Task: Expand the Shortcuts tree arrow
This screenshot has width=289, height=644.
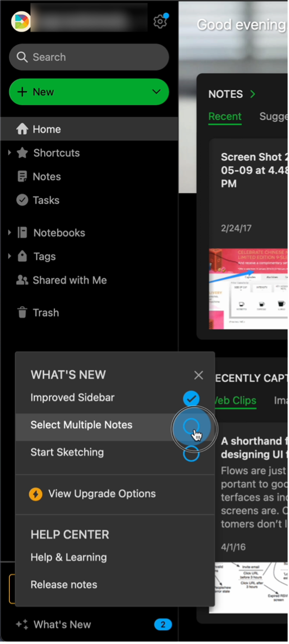Action: click(x=9, y=153)
